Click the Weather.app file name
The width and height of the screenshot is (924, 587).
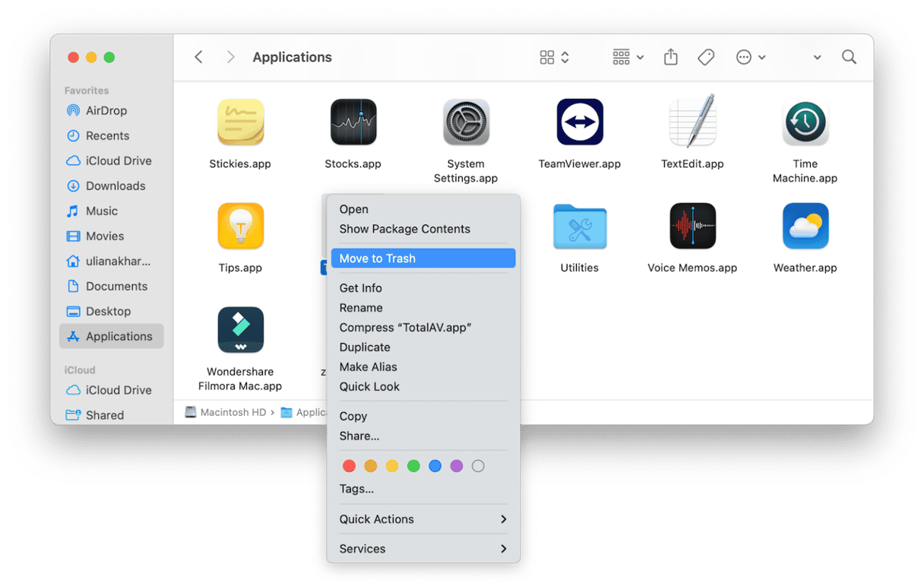pos(805,268)
